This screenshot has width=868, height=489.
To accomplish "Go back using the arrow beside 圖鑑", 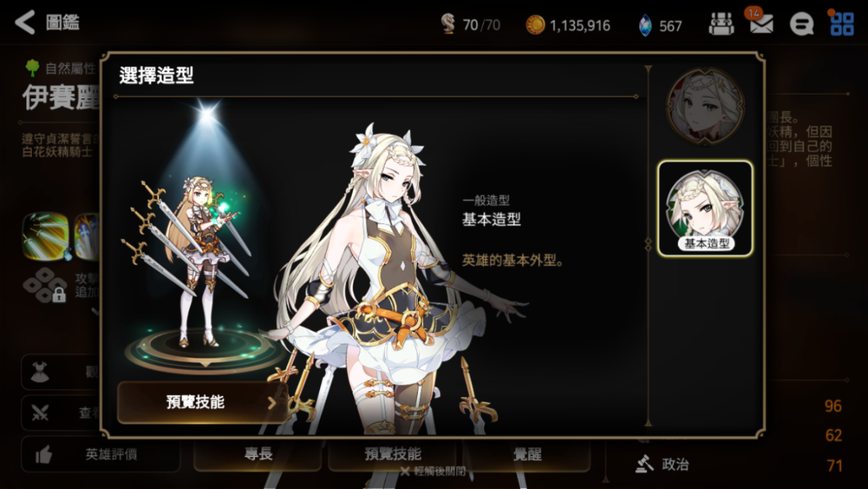I will click(24, 22).
